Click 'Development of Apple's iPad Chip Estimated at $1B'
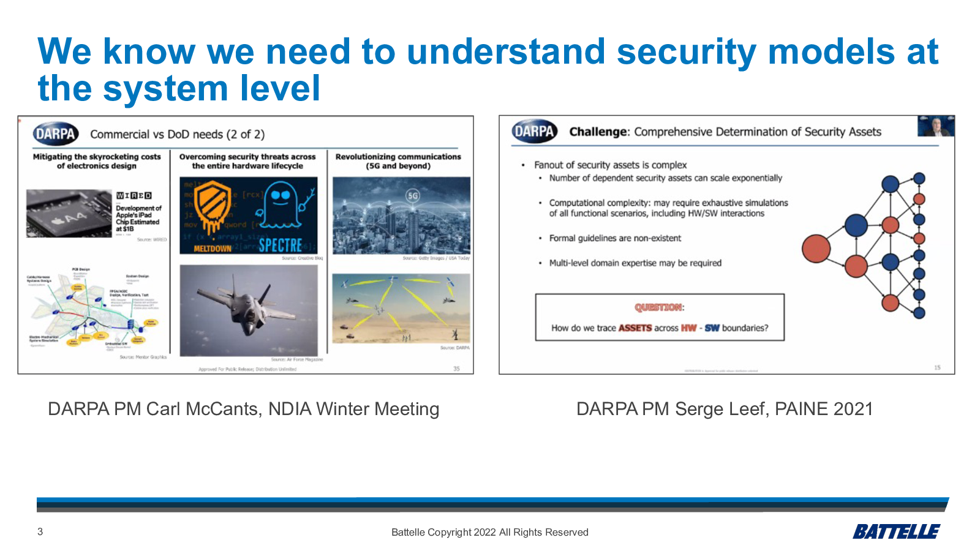Viewport: 980px width, 551px height. (138, 219)
